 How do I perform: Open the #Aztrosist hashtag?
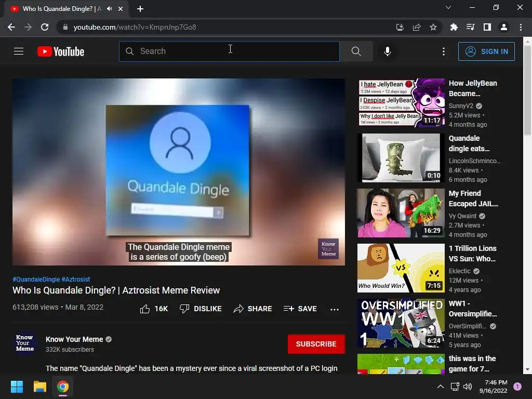[x=76, y=279]
